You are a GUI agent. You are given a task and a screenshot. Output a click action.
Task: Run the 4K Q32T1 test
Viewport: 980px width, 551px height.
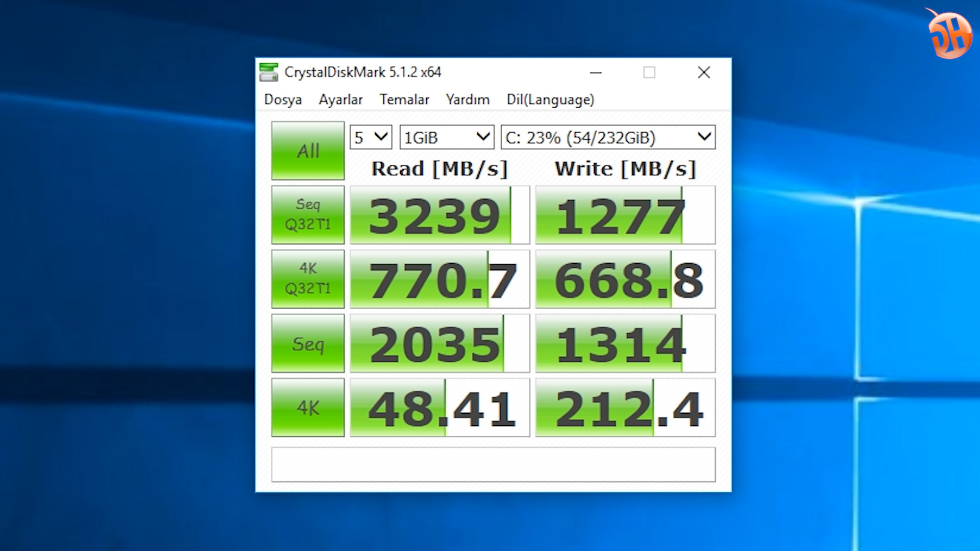308,279
